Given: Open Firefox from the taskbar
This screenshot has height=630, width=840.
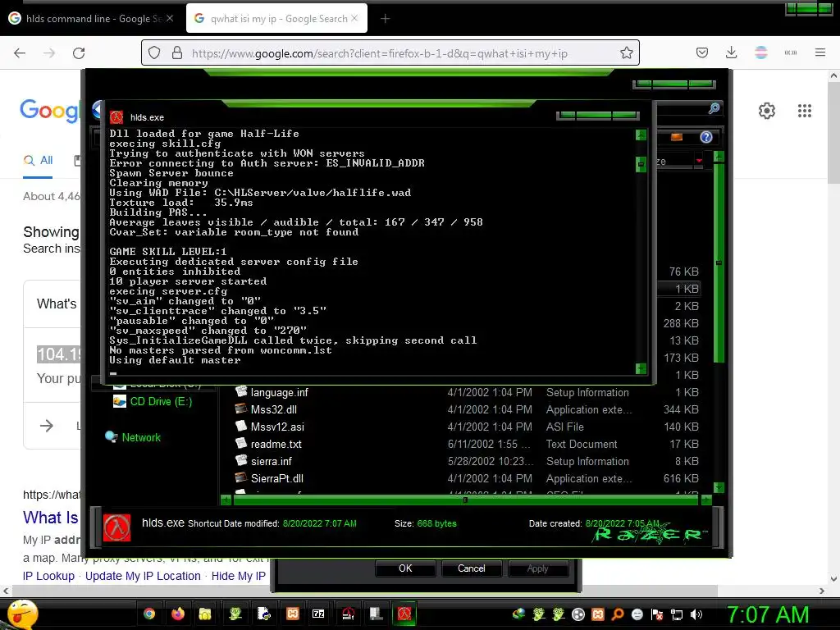Looking at the screenshot, I should (x=178, y=614).
